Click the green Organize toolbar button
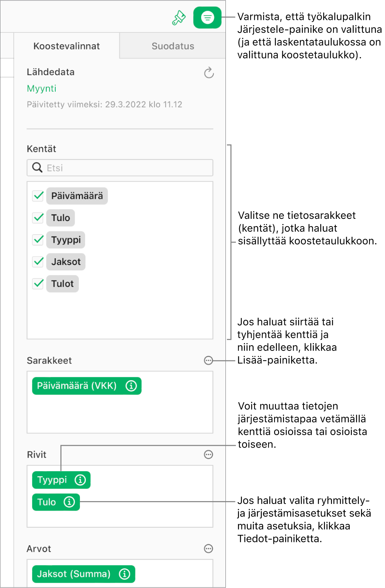This screenshot has height=588, width=385. click(207, 18)
